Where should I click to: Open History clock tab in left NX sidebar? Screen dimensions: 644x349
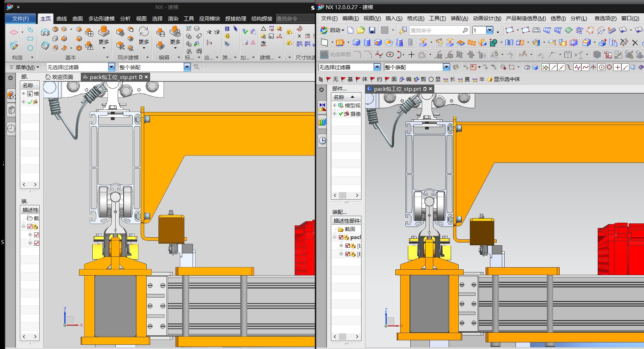(x=11, y=129)
